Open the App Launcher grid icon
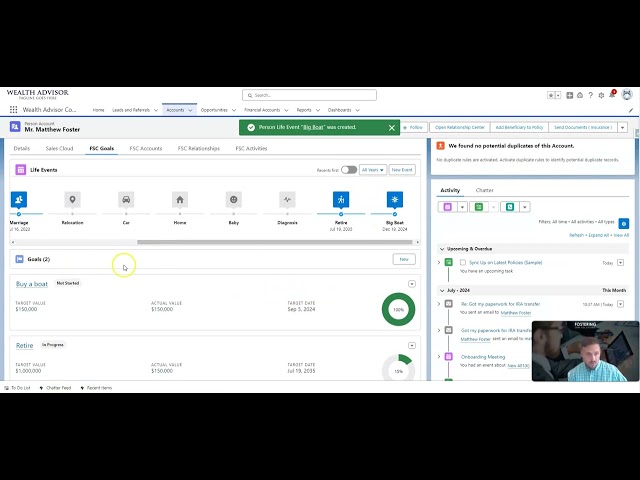 click(x=13, y=110)
